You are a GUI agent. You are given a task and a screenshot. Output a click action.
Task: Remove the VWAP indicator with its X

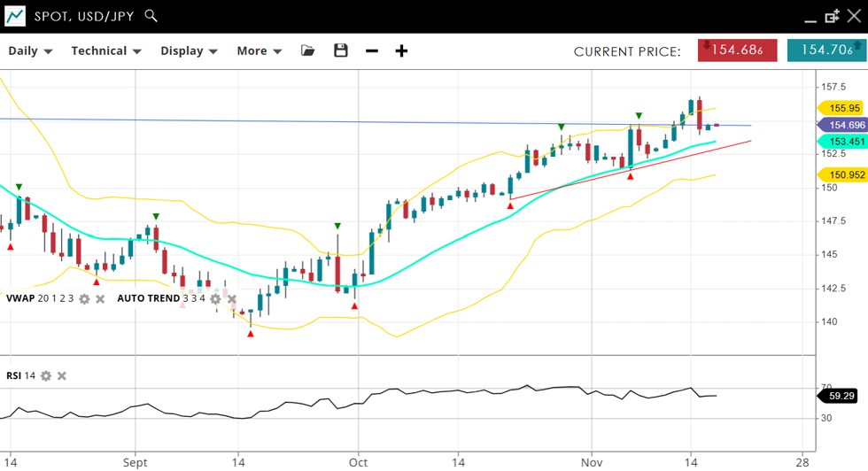pyautogui.click(x=100, y=299)
